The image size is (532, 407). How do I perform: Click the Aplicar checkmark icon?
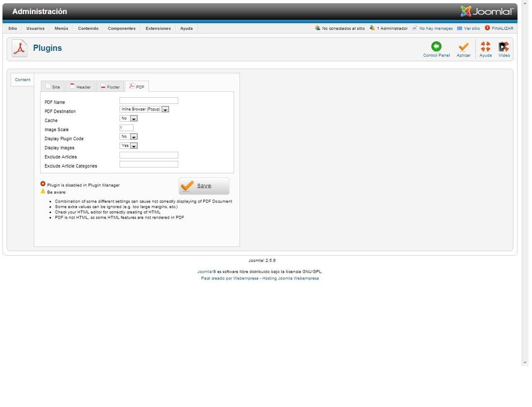coord(463,46)
